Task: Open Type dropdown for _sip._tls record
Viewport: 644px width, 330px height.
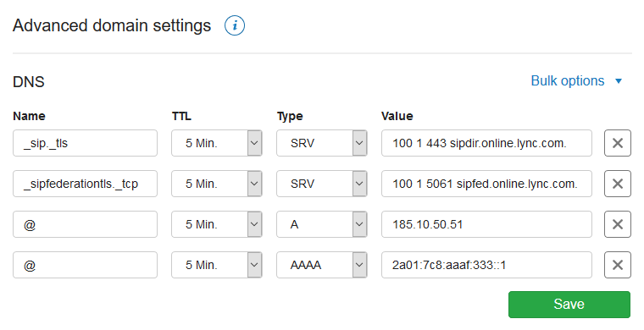Action: [x=322, y=143]
